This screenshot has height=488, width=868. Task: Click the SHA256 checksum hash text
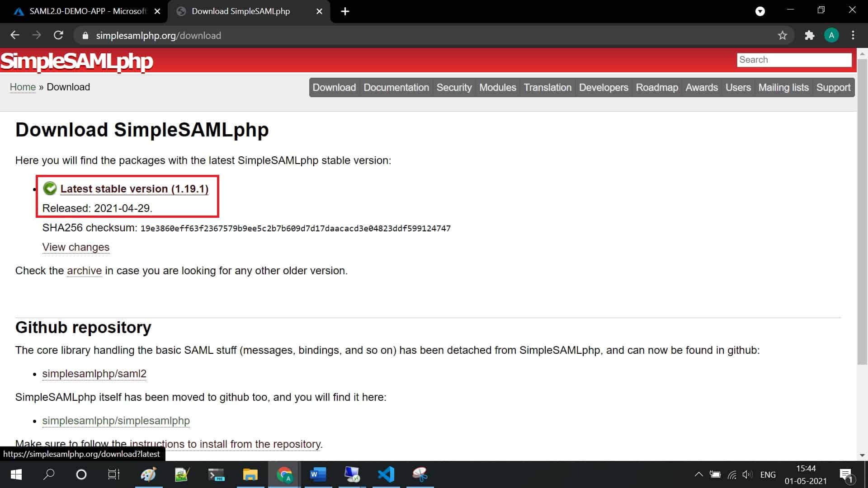point(296,228)
